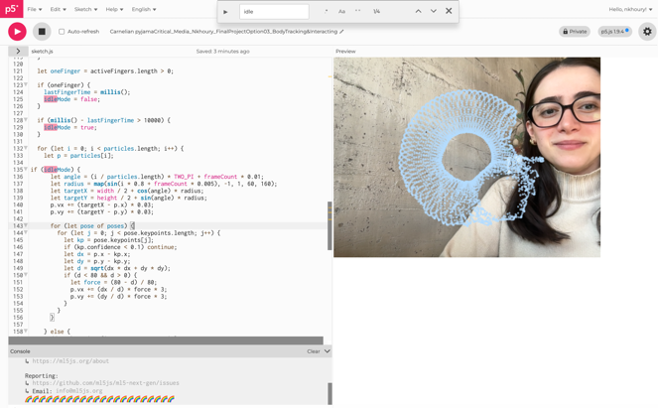The width and height of the screenshot is (660, 412).
Task: Click the 'idleMode = true;' line 129
Action: point(70,128)
